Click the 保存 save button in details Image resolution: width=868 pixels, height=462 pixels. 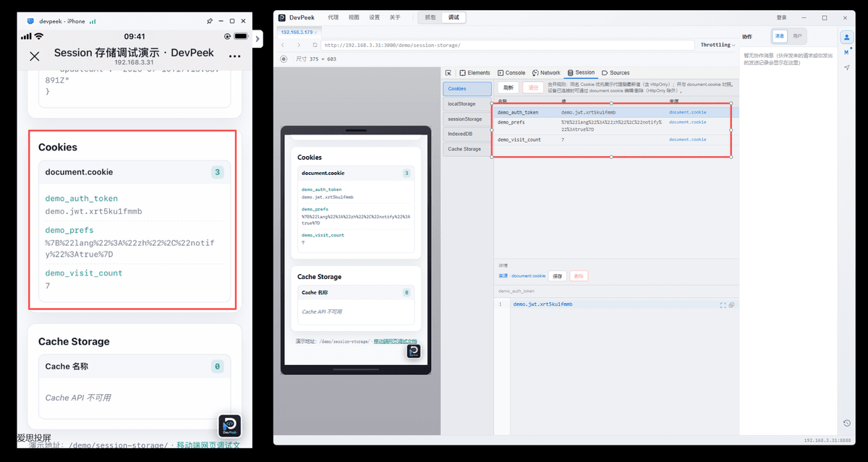(558, 276)
